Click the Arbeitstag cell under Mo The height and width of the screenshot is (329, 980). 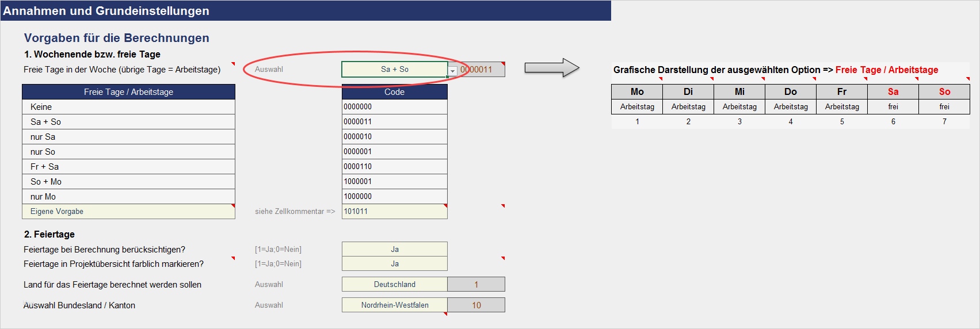pos(637,106)
